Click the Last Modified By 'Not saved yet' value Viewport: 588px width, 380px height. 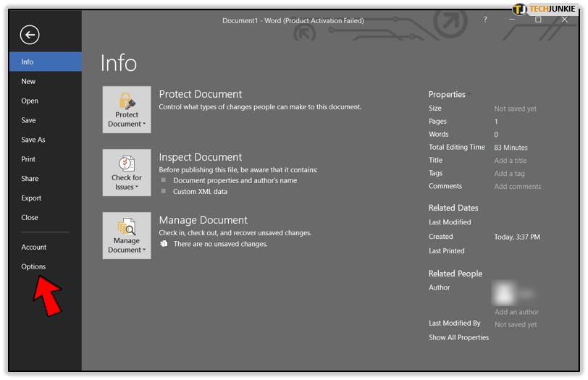[x=516, y=324]
